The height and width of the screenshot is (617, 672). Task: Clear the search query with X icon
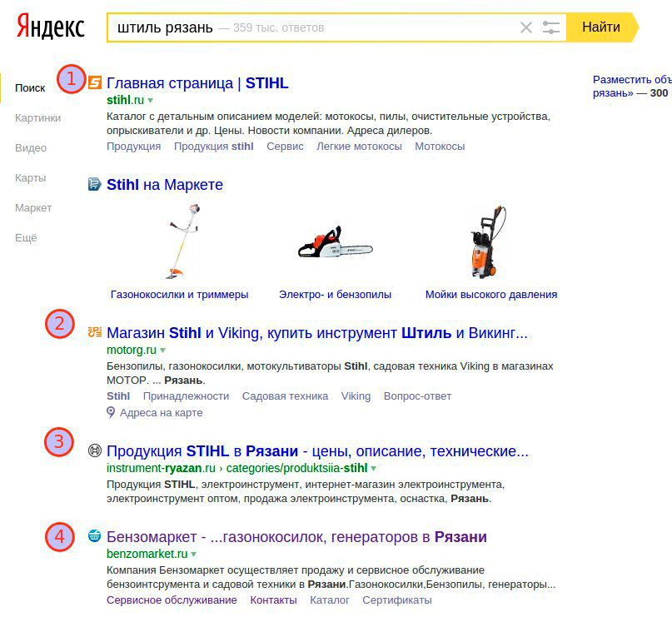pos(525,27)
